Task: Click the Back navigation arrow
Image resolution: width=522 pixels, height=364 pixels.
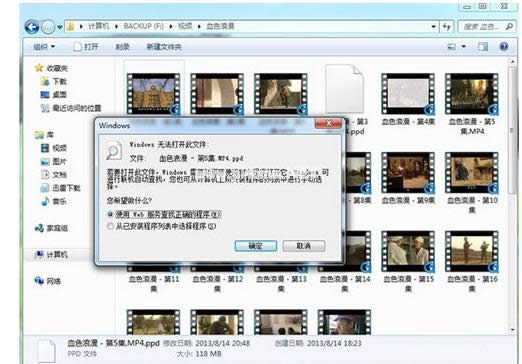Action: pos(32,27)
